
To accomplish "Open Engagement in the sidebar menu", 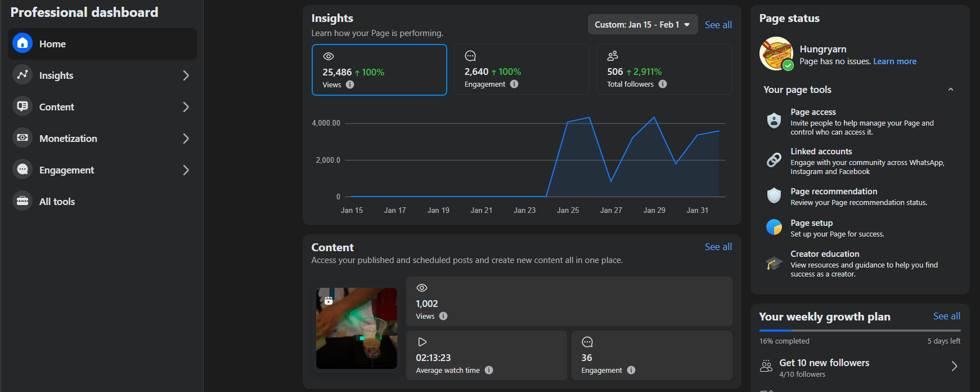I will click(66, 170).
